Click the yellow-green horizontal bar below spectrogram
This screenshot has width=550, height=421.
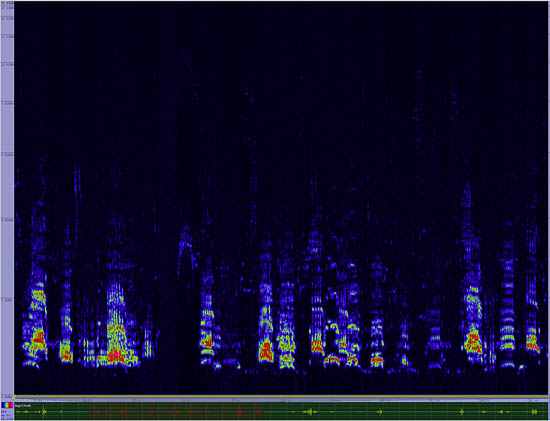tap(281, 397)
